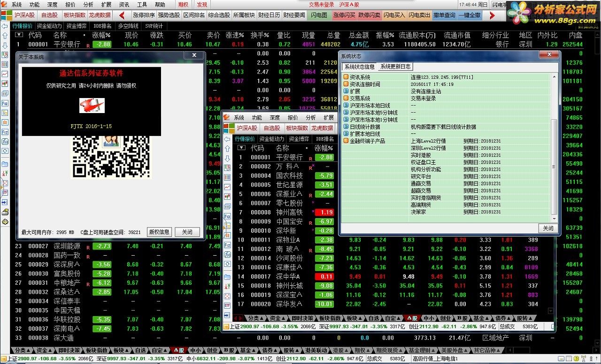Open the 帮助 menu in the main menu bar
Screen dimensions: 601x364
[x=160, y=5]
